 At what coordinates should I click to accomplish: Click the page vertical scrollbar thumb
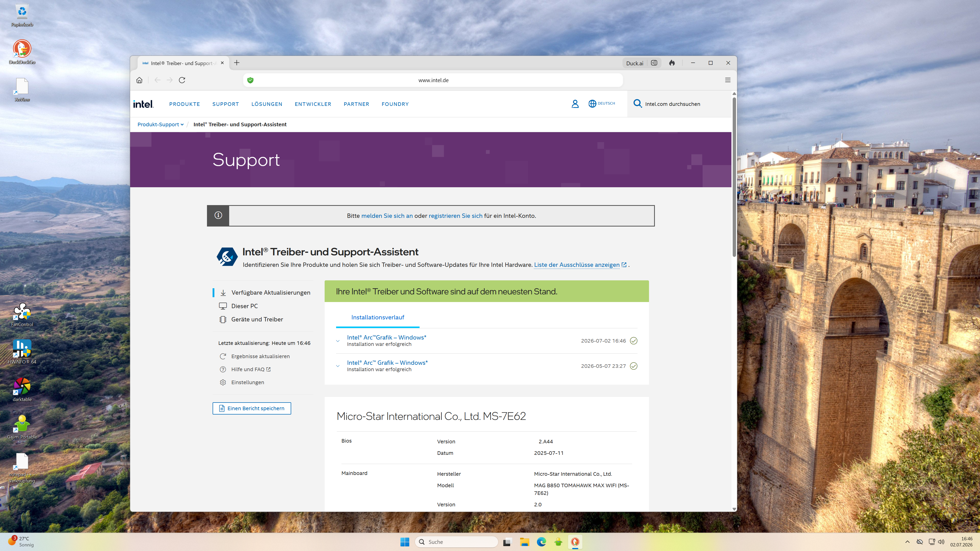tap(734, 177)
